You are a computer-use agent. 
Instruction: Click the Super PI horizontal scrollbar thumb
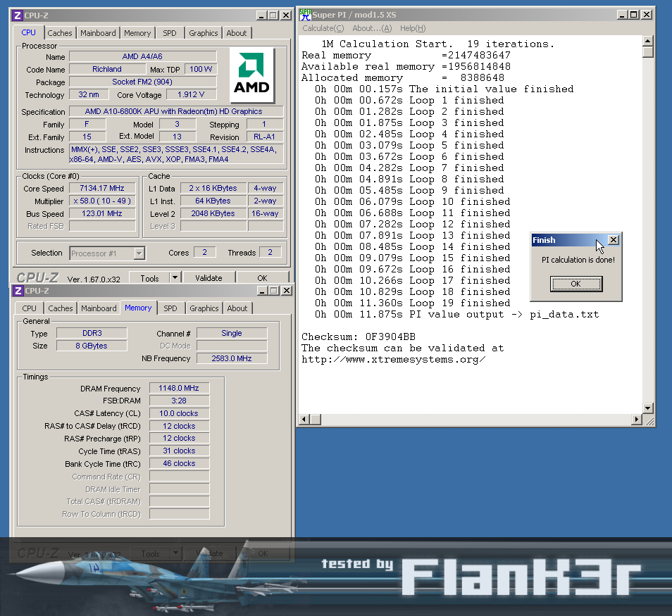pyautogui.click(x=315, y=420)
